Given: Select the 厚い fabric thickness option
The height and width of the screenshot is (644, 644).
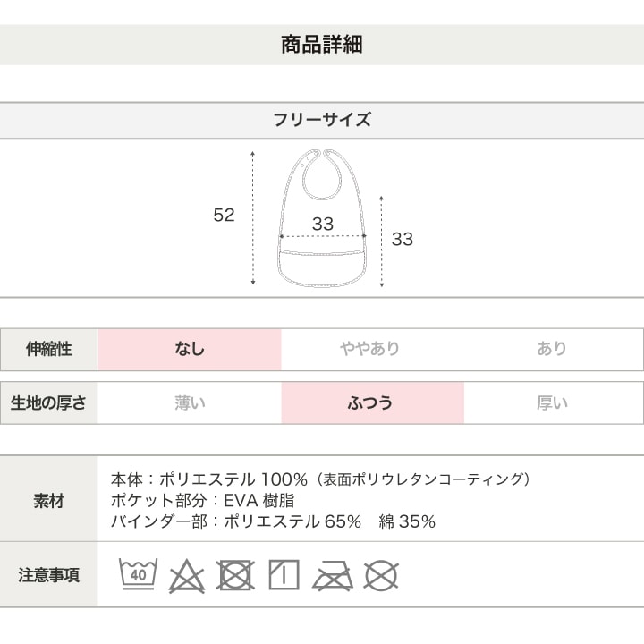Looking at the screenshot, I should coord(552,402).
